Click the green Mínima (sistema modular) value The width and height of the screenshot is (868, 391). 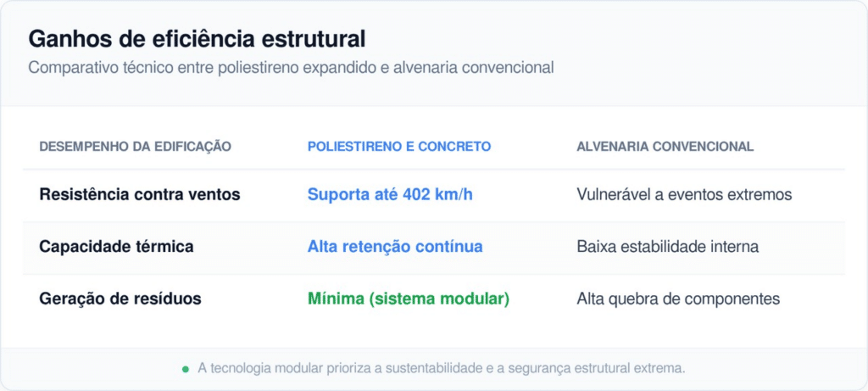pyautogui.click(x=408, y=299)
